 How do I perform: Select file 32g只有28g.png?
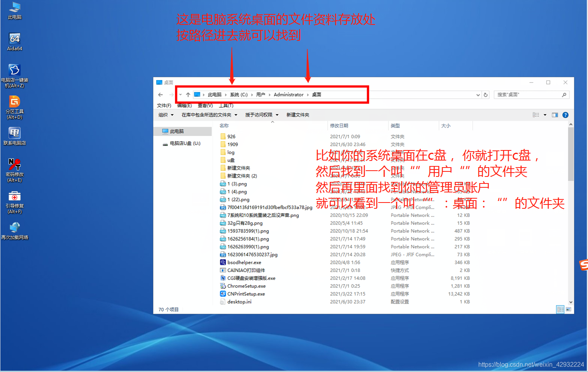point(245,223)
